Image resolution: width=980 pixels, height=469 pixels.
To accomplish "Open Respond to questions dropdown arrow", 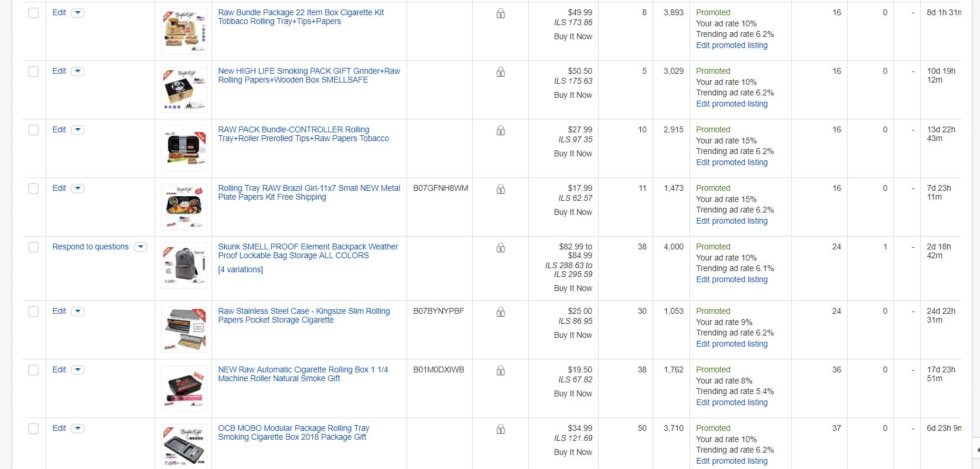I will coord(140,247).
